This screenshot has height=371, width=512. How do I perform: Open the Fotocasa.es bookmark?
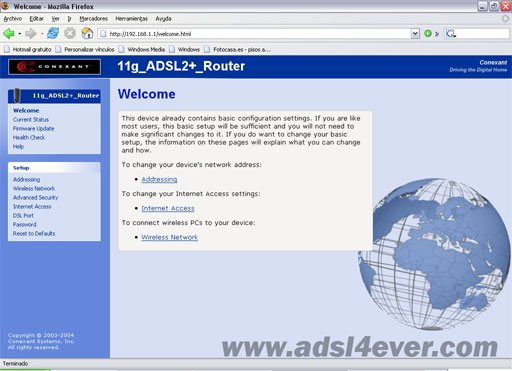pos(237,50)
